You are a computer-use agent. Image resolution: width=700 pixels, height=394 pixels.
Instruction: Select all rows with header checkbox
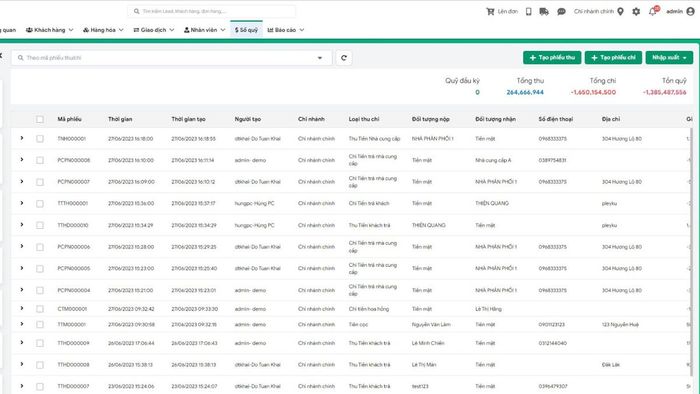[40, 119]
